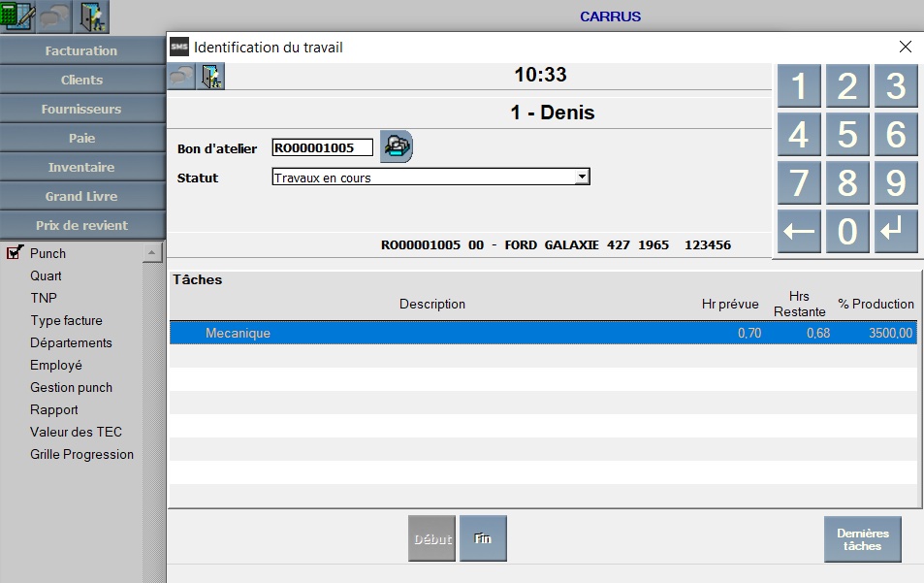The height and width of the screenshot is (583, 924).
Task: Tap digit 7 on the keypad
Action: pyautogui.click(x=799, y=182)
